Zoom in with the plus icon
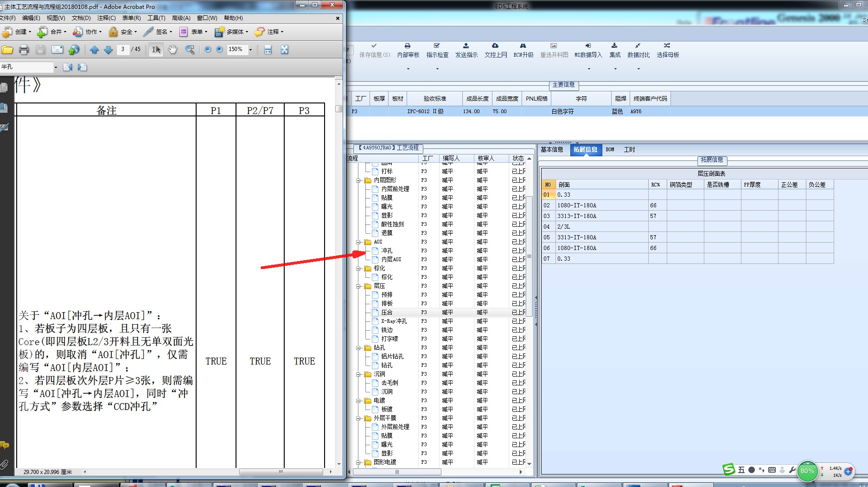 pyautogui.click(x=219, y=50)
